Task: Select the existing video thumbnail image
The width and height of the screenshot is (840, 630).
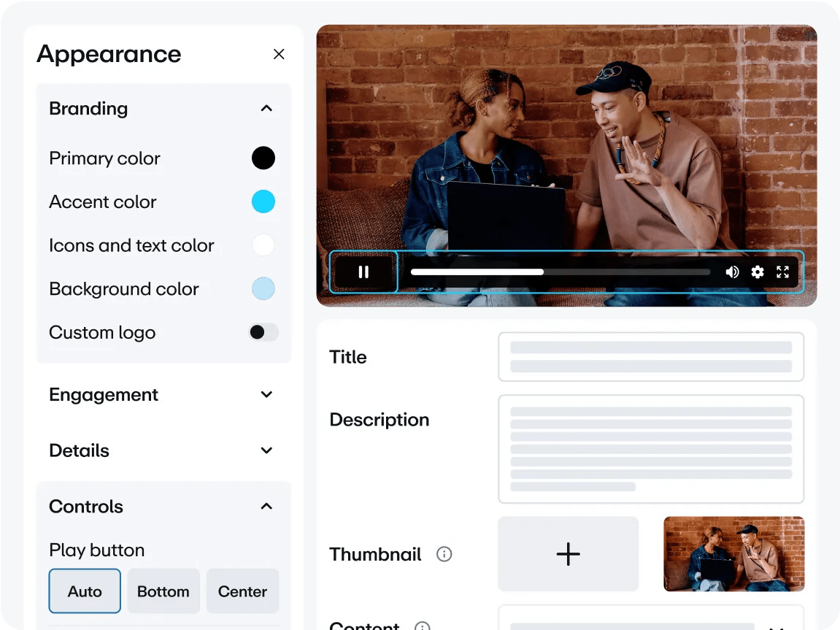Action: (x=734, y=554)
